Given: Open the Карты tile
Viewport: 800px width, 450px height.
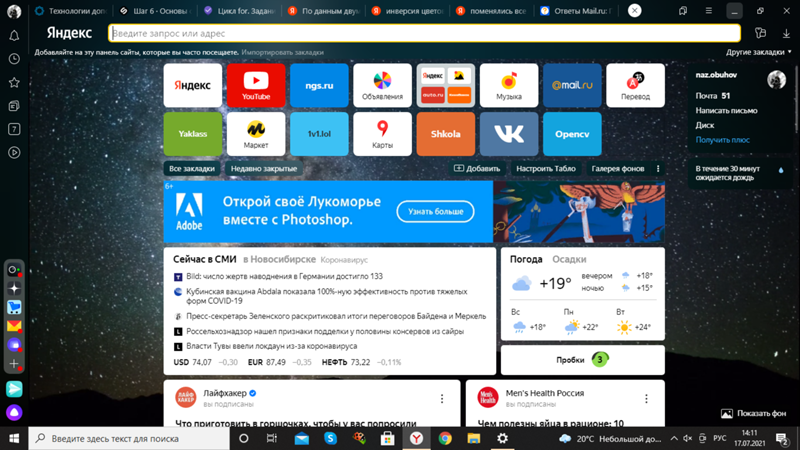Looking at the screenshot, I should [x=382, y=134].
